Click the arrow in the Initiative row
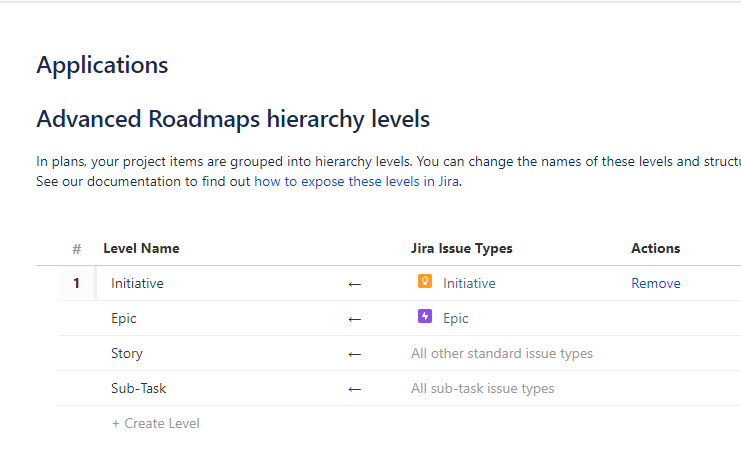 [354, 284]
